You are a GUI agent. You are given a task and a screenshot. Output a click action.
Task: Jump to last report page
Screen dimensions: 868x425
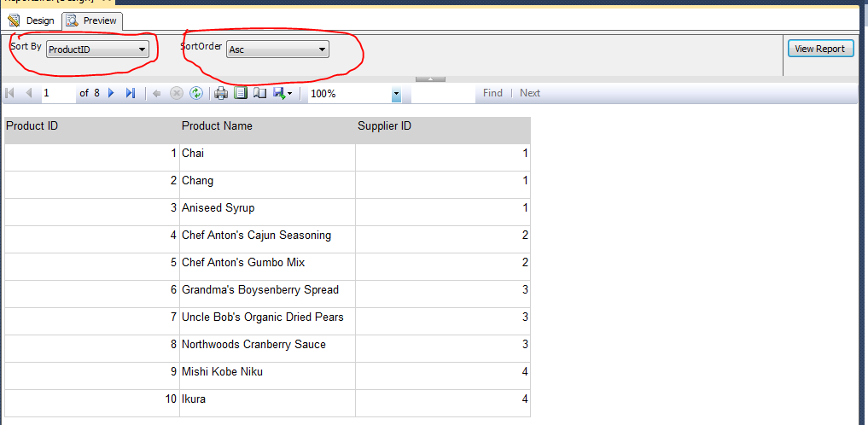point(131,93)
